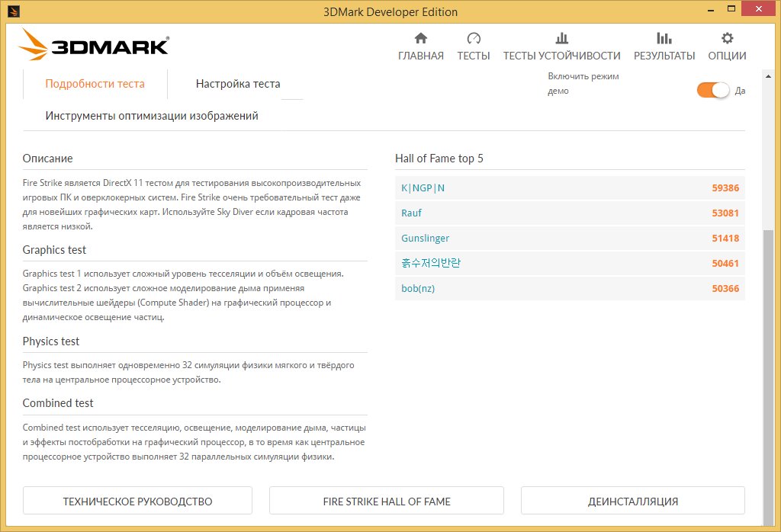Click the gauge icon above ТЕСТЫ

tap(474, 38)
